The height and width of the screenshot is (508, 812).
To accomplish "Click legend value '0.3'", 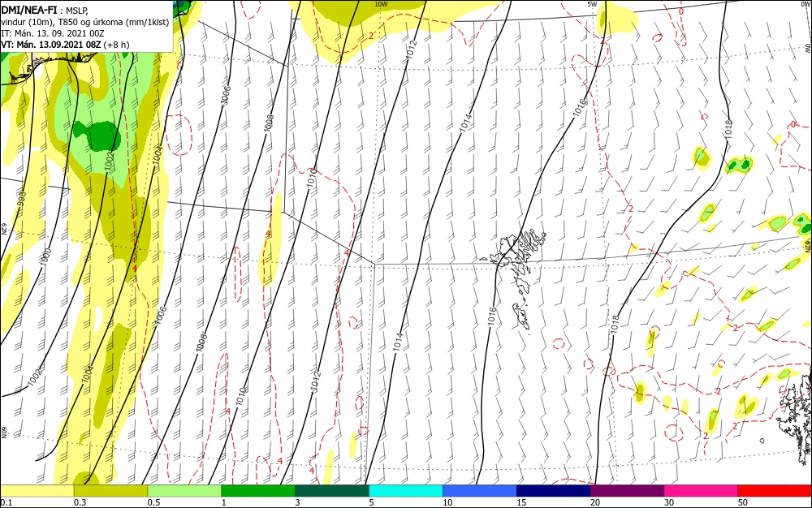I will 80,503.
